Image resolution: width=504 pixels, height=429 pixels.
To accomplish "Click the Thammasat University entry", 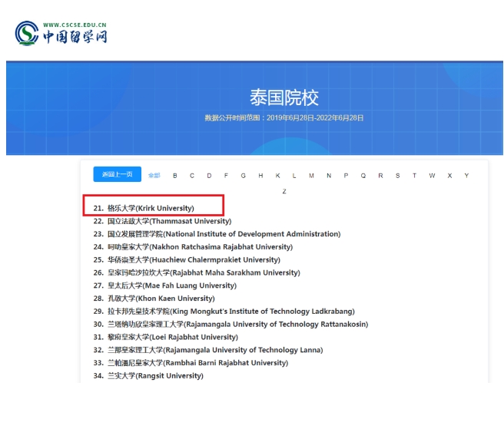I will (x=162, y=221).
